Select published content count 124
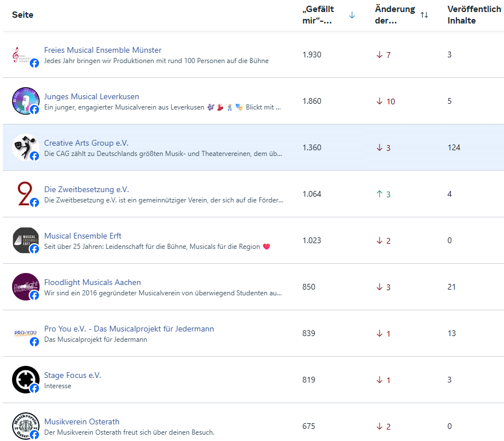 (x=454, y=147)
